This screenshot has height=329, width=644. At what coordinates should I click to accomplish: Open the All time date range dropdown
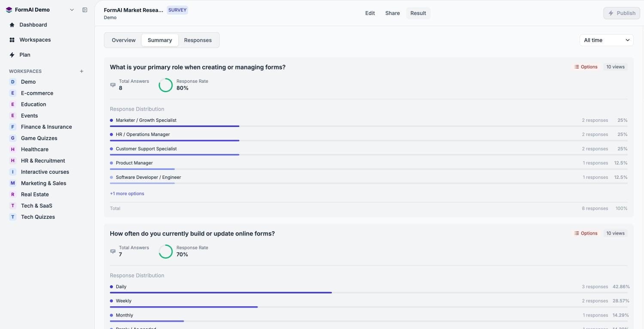[606, 40]
